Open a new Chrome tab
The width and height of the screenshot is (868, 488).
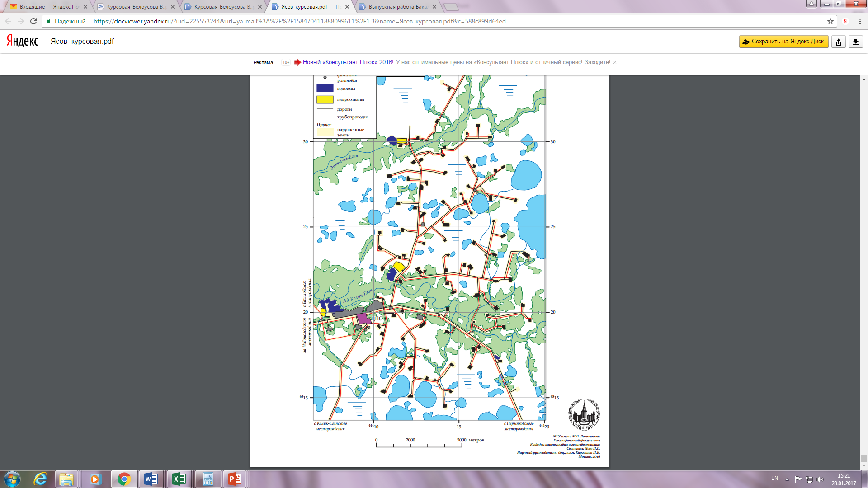point(451,7)
